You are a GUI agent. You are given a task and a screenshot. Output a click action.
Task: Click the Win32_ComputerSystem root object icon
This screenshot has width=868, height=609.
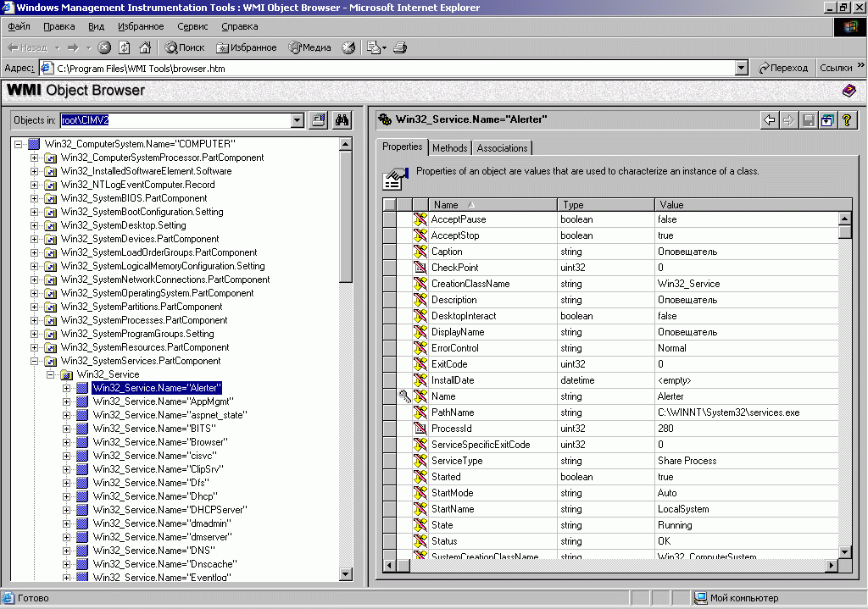point(34,144)
